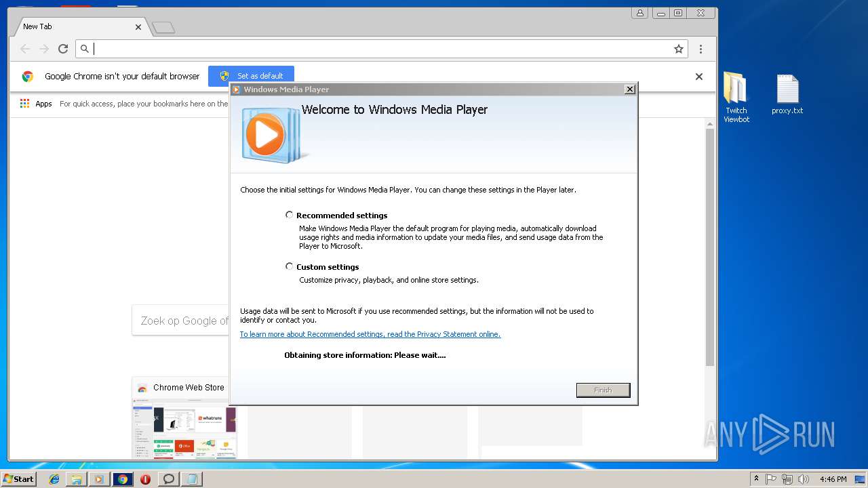This screenshot has height=488, width=868.
Task: Close the New Tab tab
Action: point(138,27)
